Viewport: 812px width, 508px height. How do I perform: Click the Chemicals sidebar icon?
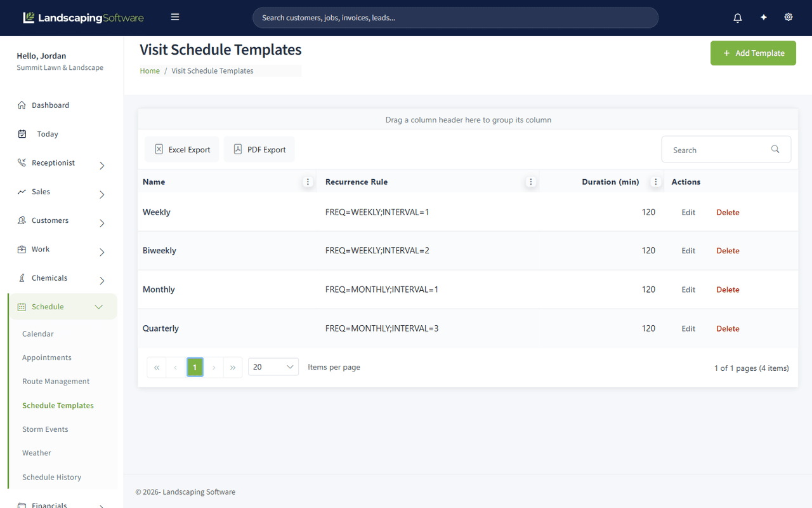[x=22, y=278]
